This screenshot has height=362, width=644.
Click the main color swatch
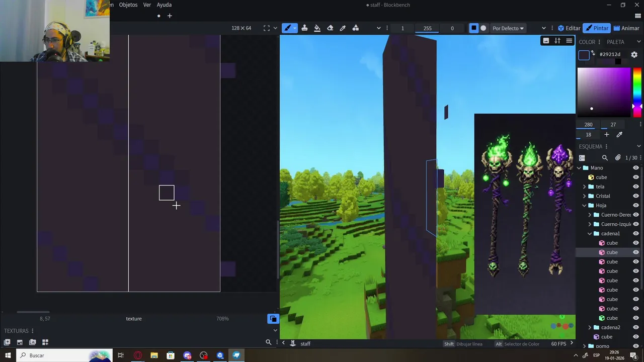pos(584,55)
